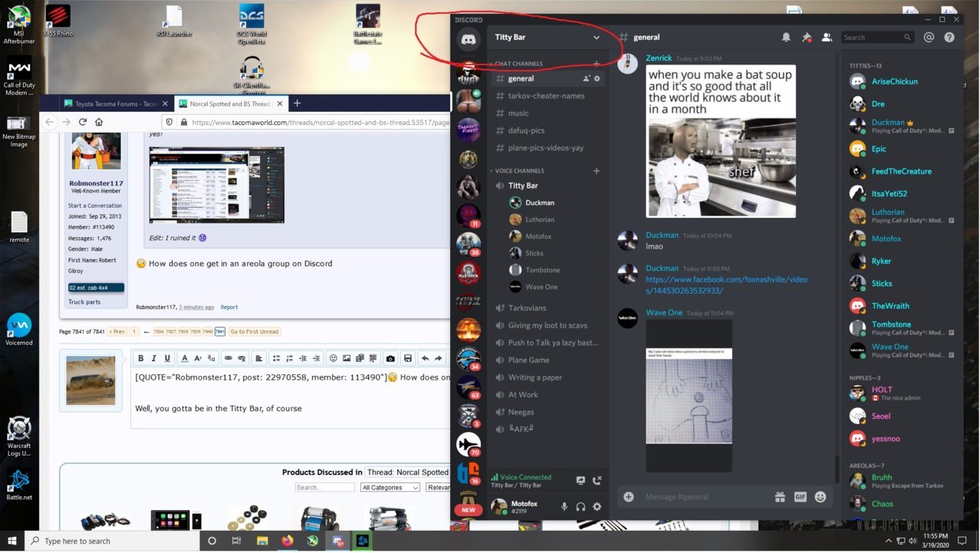Viewport: 980px width, 553px height.
Task: Click Start a Conversation link
Action: (x=95, y=206)
